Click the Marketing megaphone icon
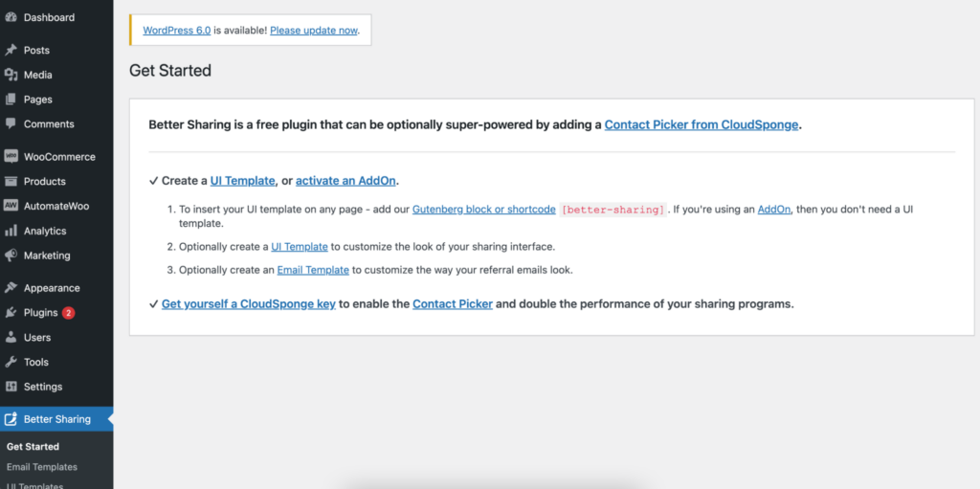 point(11,256)
